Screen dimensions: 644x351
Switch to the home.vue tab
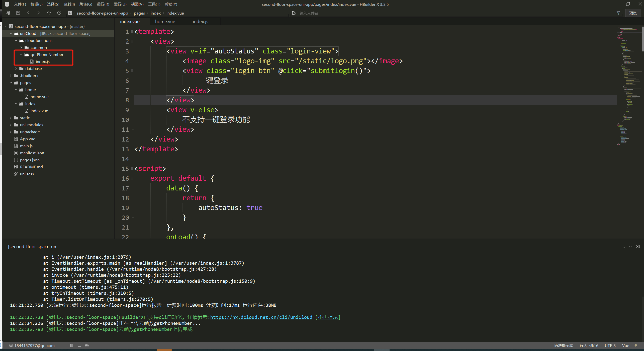[165, 22]
